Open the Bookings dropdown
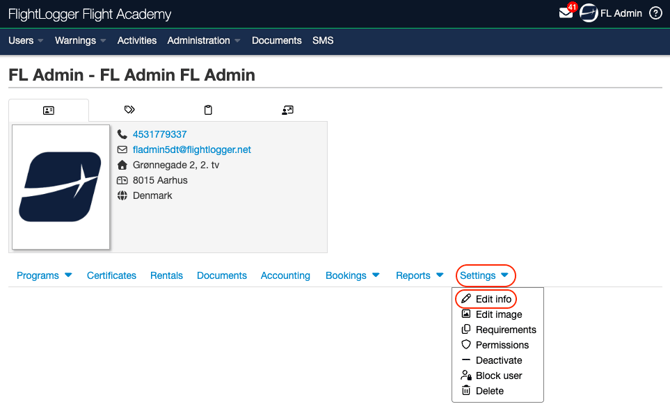This screenshot has width=670, height=411. [x=353, y=276]
